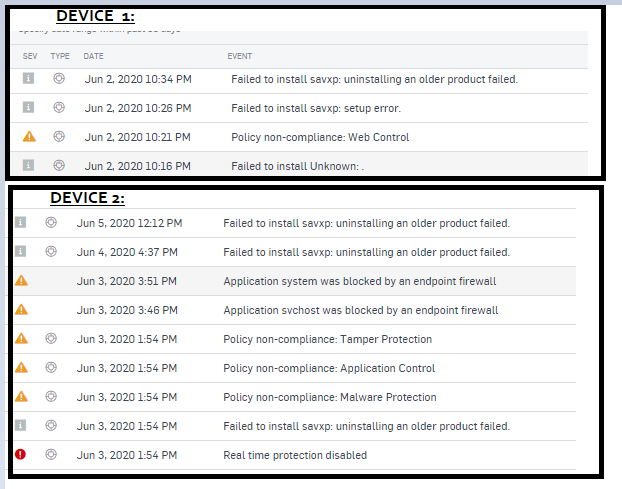
Task: Click type icon for Application Control non-compliance
Action: tap(51, 367)
